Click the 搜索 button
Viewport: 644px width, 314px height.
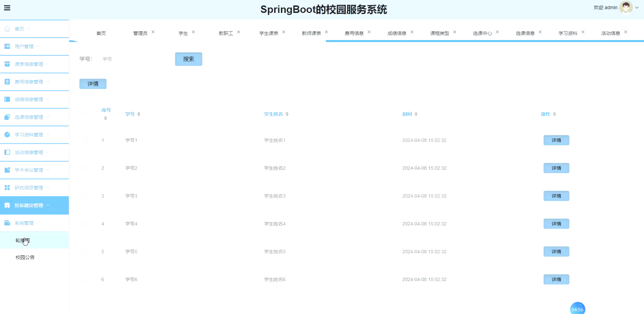click(x=188, y=59)
